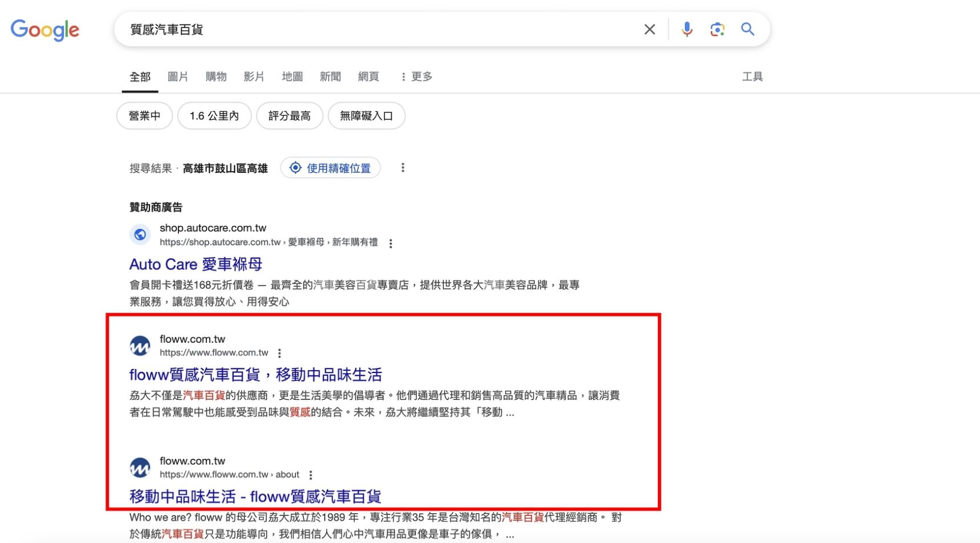980x543 pixels.
Task: Expand the 更多 menu
Action: point(417,76)
